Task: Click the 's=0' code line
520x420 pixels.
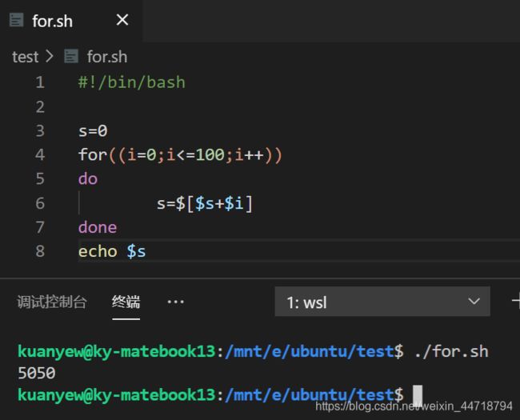Action: pyautogui.click(x=93, y=130)
